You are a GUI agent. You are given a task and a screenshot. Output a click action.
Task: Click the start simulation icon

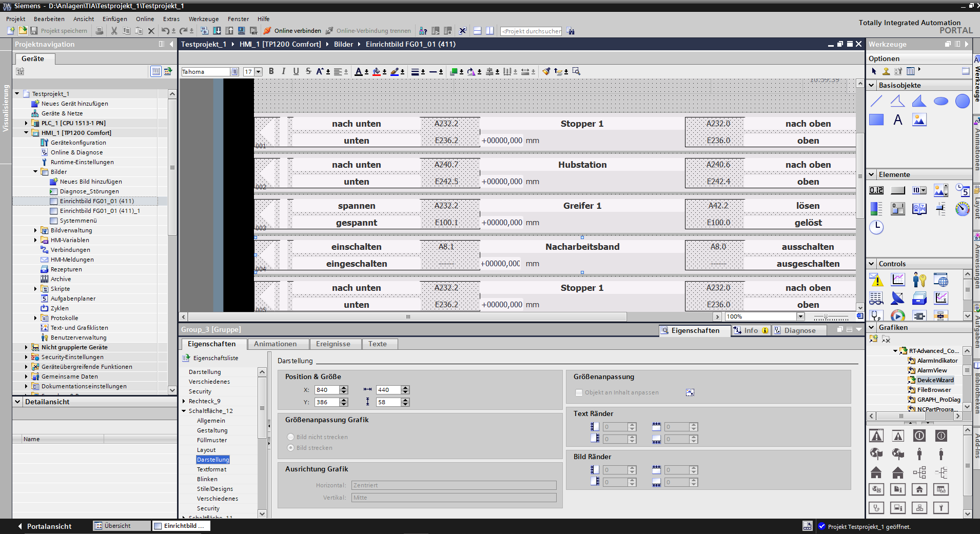[x=253, y=31]
